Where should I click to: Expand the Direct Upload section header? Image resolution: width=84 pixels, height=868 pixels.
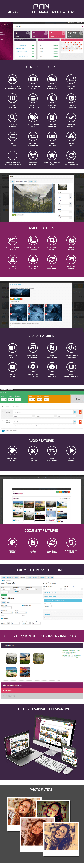42,645
